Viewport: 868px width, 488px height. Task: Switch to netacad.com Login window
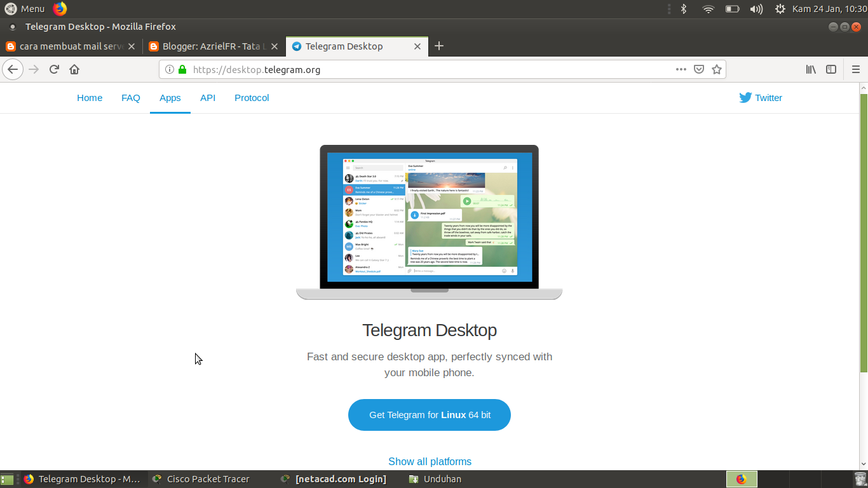339,479
